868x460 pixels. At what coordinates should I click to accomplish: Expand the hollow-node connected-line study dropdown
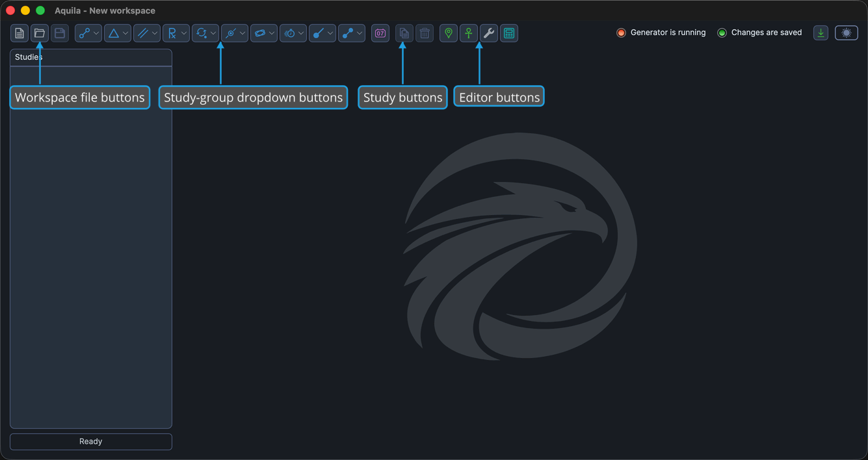coord(88,33)
